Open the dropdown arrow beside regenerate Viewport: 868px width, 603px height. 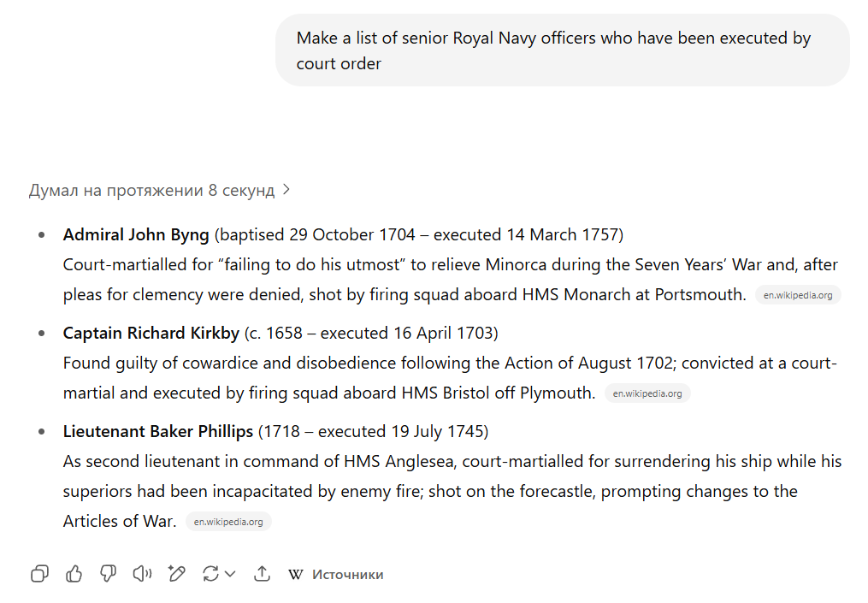point(230,574)
